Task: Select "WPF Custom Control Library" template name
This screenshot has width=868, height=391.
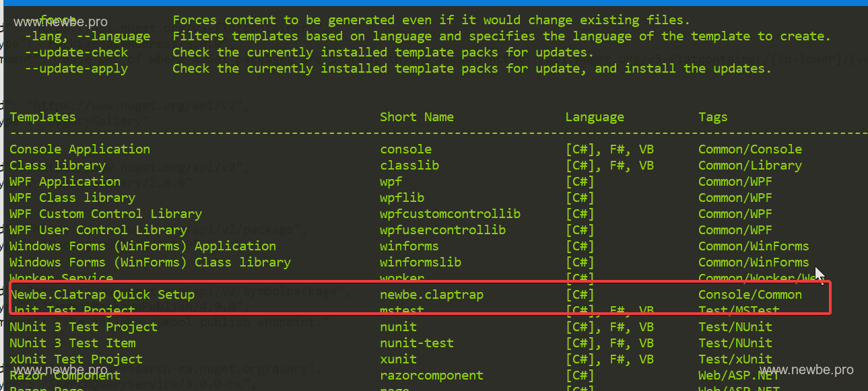Action: pyautogui.click(x=106, y=214)
